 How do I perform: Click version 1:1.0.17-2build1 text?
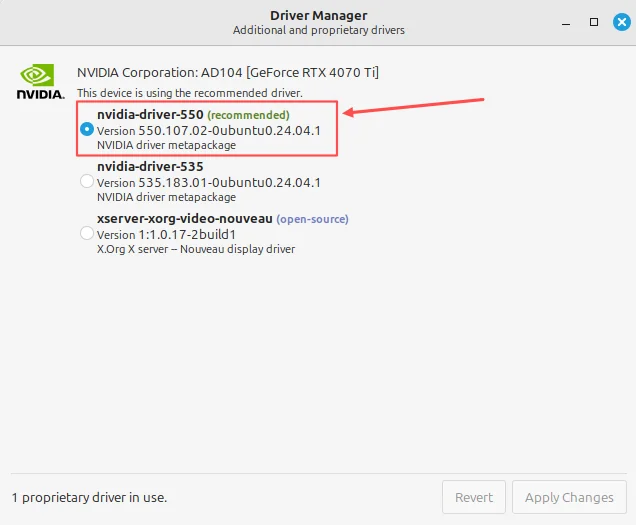(166, 235)
